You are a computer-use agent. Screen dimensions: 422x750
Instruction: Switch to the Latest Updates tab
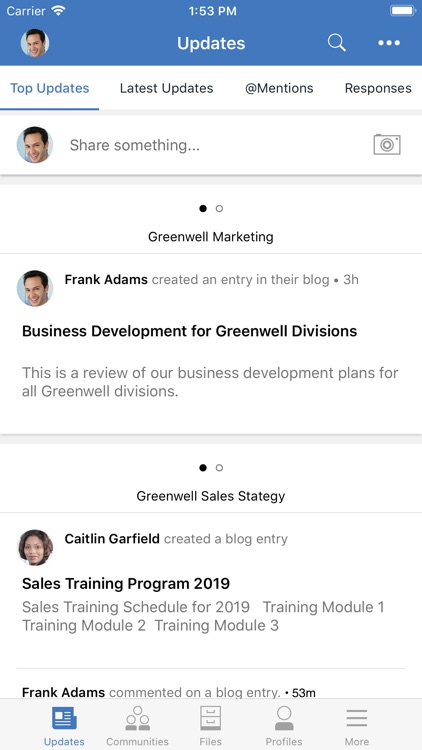coord(167,88)
